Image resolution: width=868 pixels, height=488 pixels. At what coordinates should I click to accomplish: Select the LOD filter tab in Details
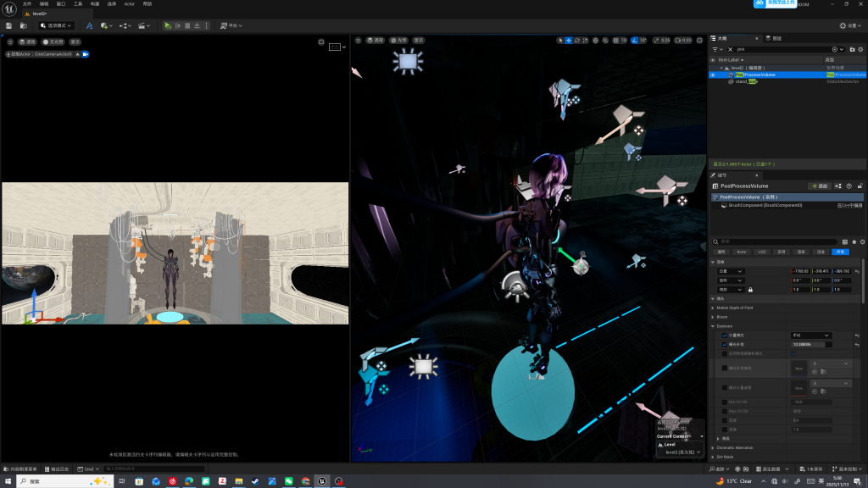pyautogui.click(x=762, y=252)
